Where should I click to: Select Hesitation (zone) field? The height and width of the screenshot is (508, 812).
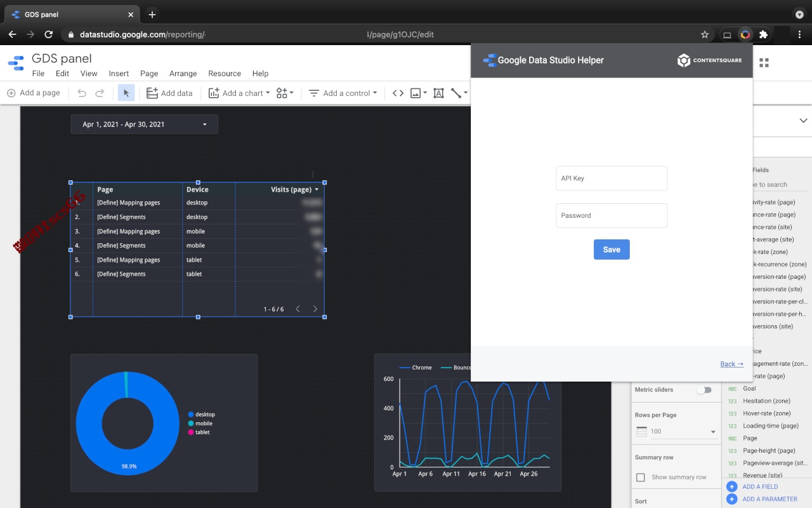(x=766, y=401)
